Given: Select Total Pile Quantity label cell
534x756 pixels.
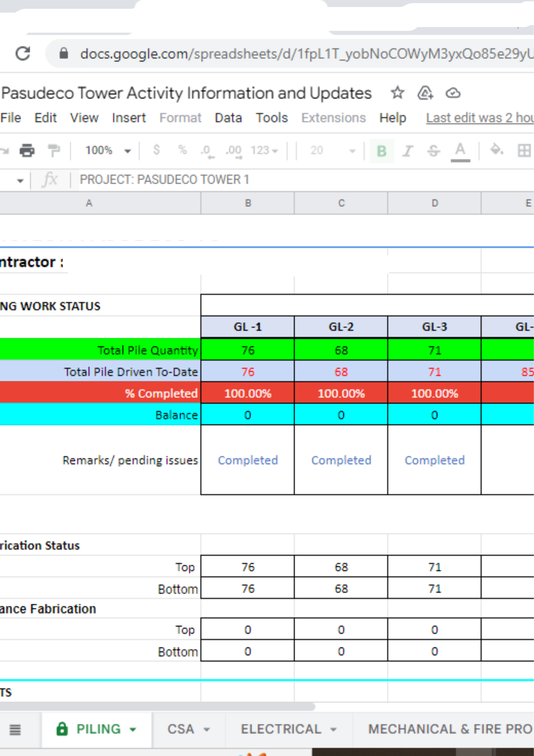Looking at the screenshot, I should (100, 350).
